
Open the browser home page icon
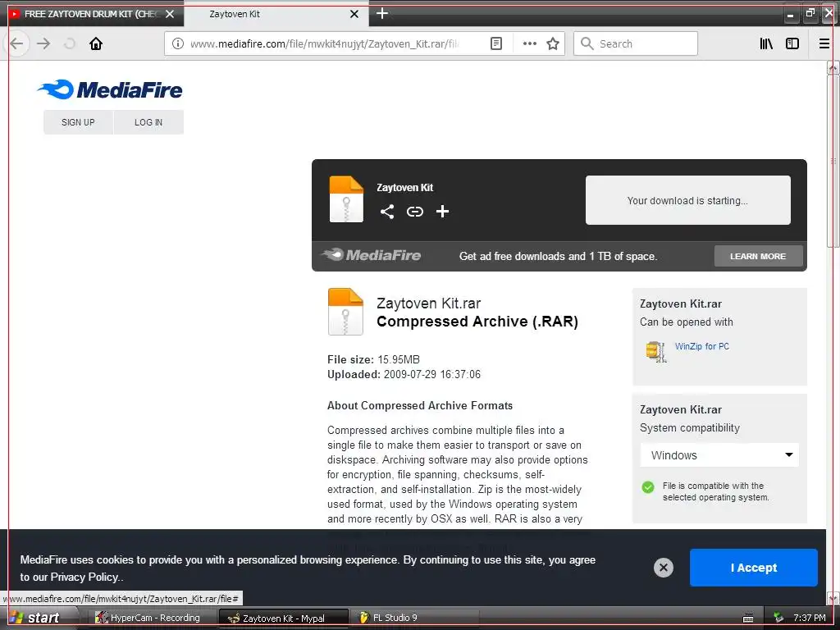[96, 43]
